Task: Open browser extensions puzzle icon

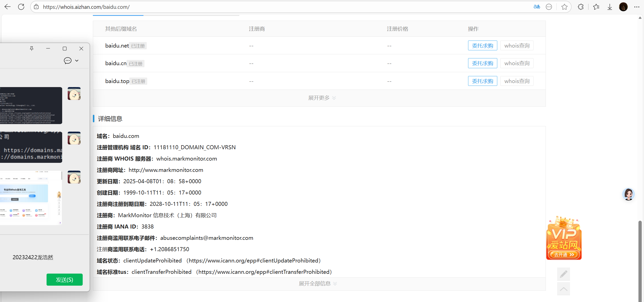Action: click(581, 7)
